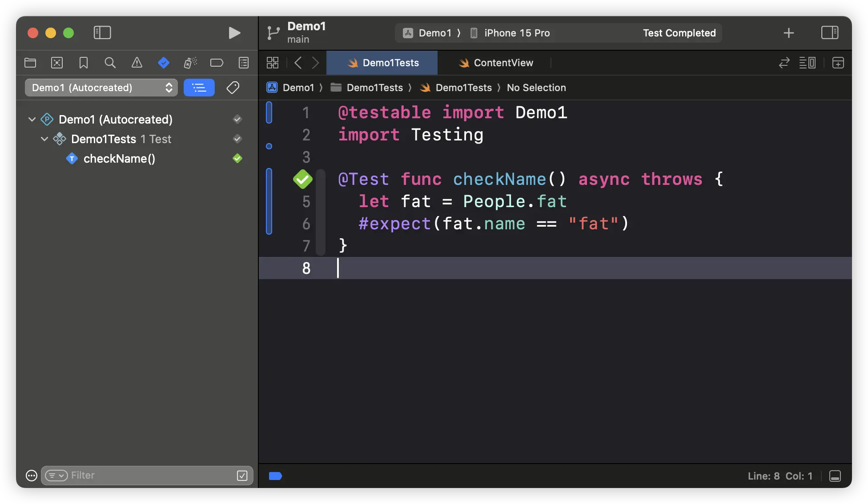The width and height of the screenshot is (868, 504).
Task: Open the Project navigator folder icon
Action: click(30, 63)
